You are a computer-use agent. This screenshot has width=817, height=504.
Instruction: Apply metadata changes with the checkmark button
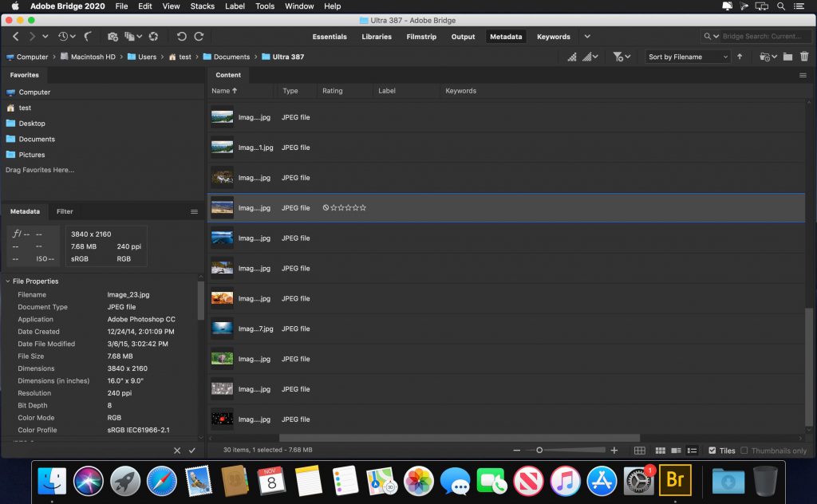(191, 451)
